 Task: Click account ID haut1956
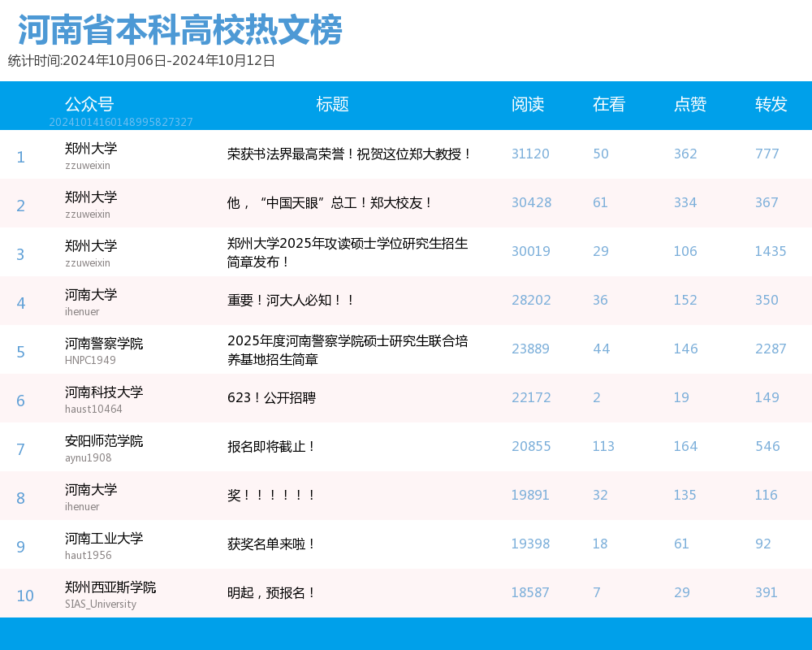pos(88,555)
